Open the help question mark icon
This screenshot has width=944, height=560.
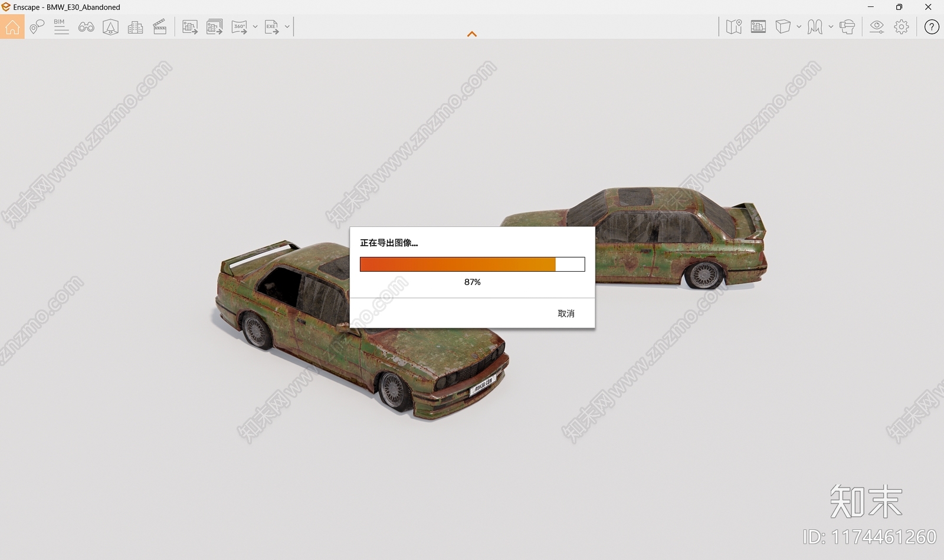click(x=932, y=27)
